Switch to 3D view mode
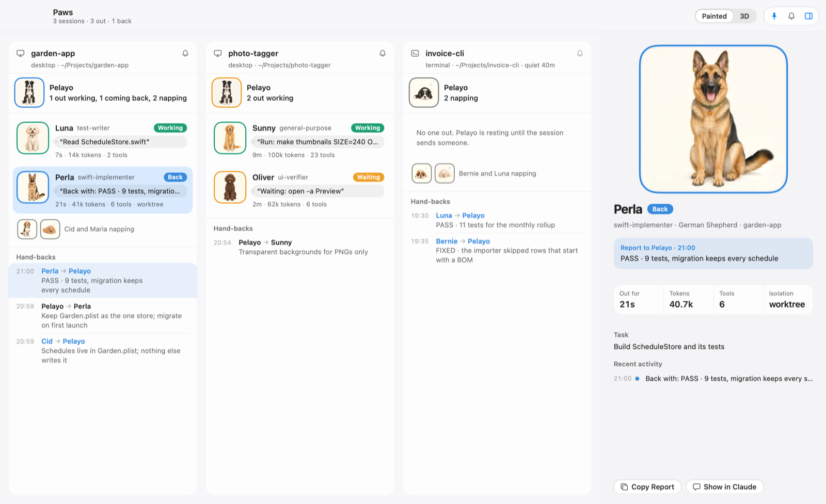This screenshot has height=504, width=826. pos(744,16)
